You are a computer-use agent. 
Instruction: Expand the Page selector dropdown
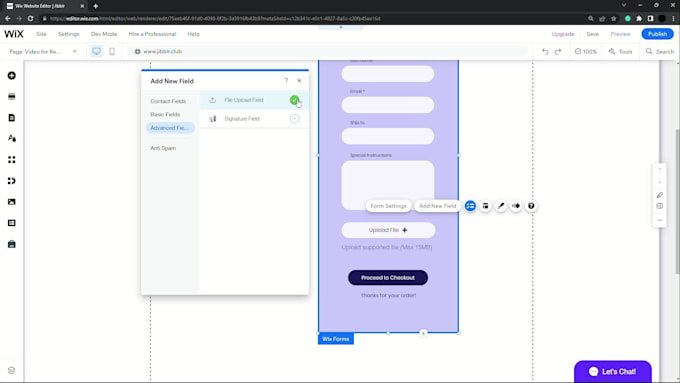pyautogui.click(x=43, y=51)
